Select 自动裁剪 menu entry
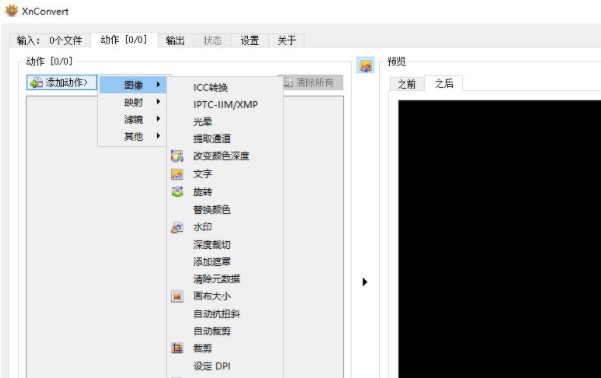601x378 pixels. pyautogui.click(x=225, y=331)
